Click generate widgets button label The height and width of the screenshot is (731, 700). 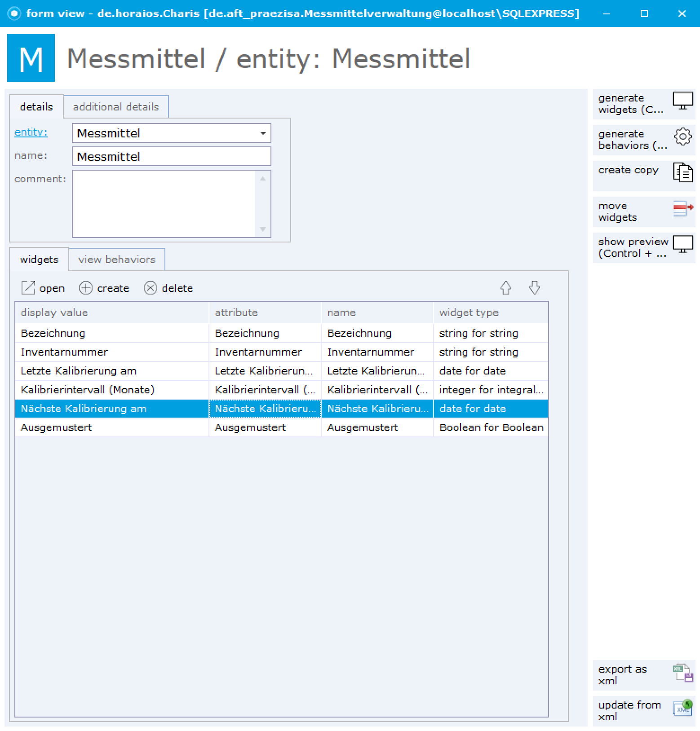pyautogui.click(x=631, y=104)
